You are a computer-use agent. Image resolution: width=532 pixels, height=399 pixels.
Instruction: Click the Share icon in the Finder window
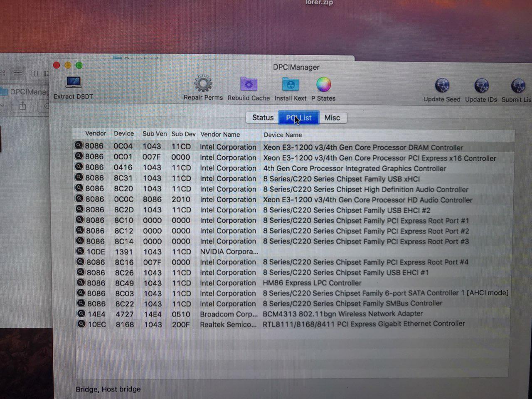tap(22, 106)
